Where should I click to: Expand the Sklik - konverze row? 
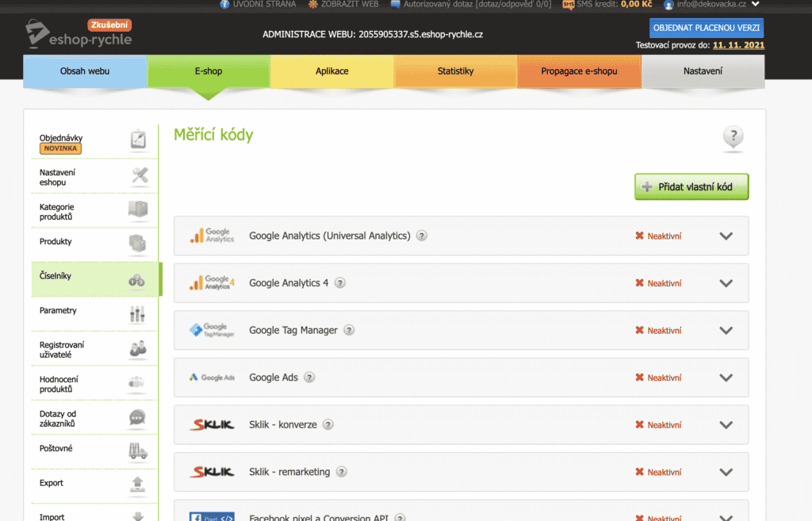click(x=726, y=425)
